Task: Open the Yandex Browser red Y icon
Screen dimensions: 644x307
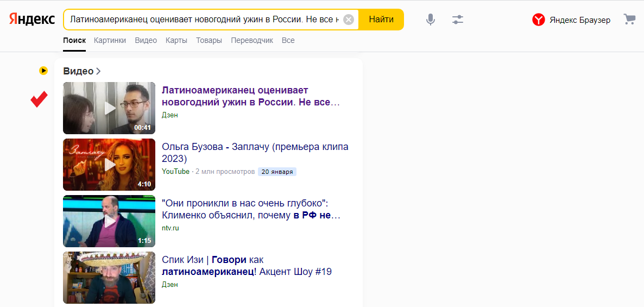Action: pos(539,20)
